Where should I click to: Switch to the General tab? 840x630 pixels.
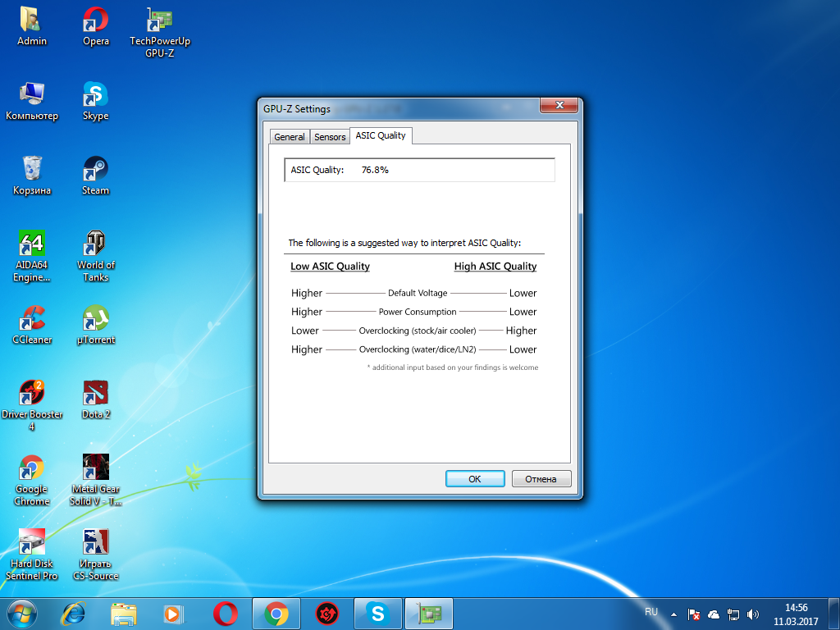[290, 137]
